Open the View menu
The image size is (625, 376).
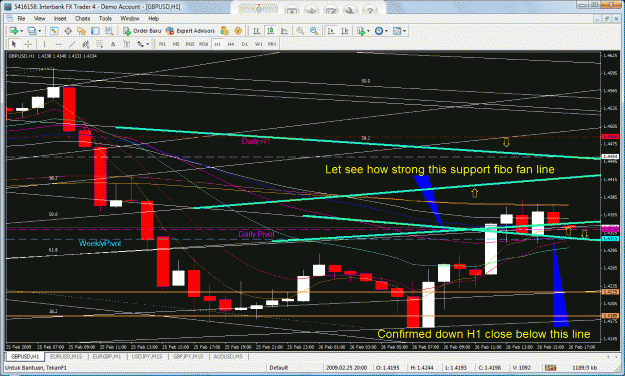coord(39,18)
